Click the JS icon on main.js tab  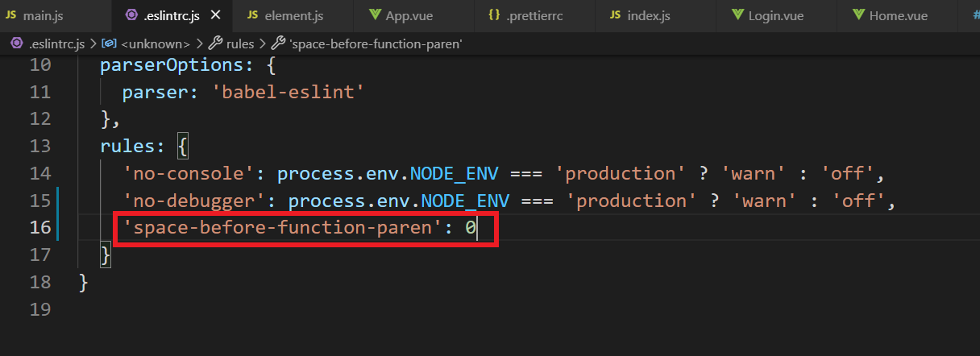[x=11, y=16]
